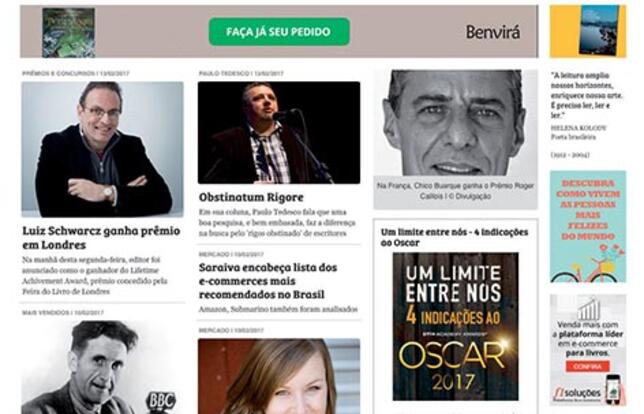The width and height of the screenshot is (644, 414).
Task: Open the Benvirá logo in banner
Action: (493, 32)
